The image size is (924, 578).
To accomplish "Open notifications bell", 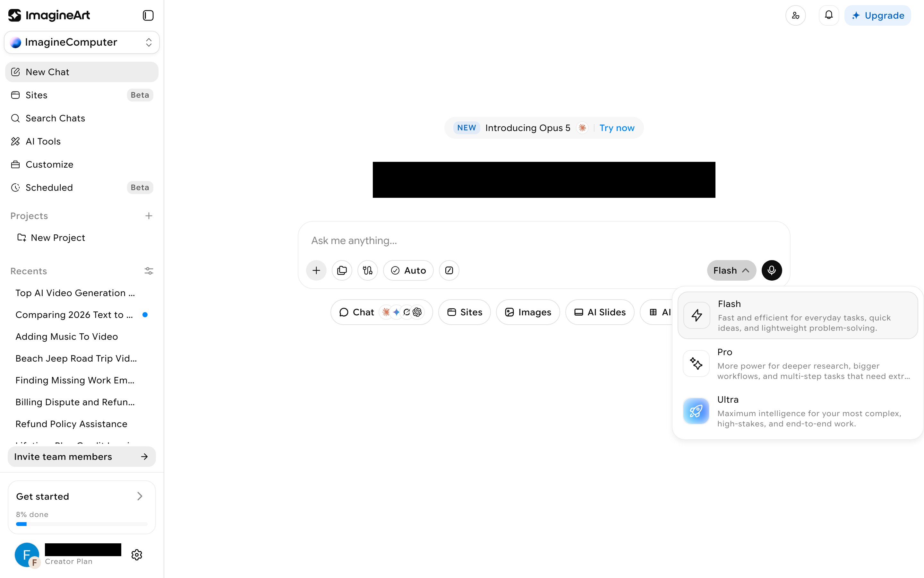I will point(828,15).
